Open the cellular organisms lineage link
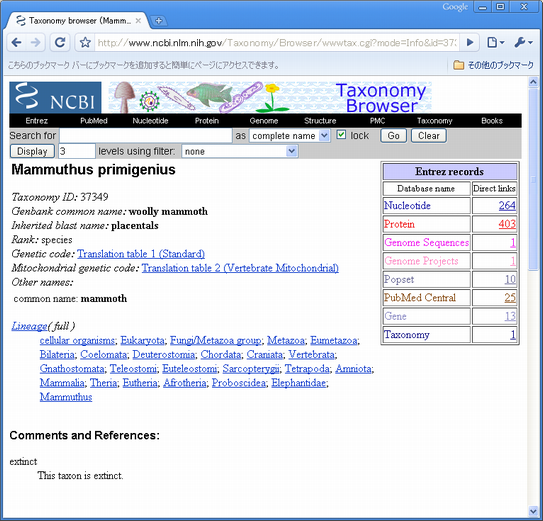The image size is (543, 521). point(77,341)
